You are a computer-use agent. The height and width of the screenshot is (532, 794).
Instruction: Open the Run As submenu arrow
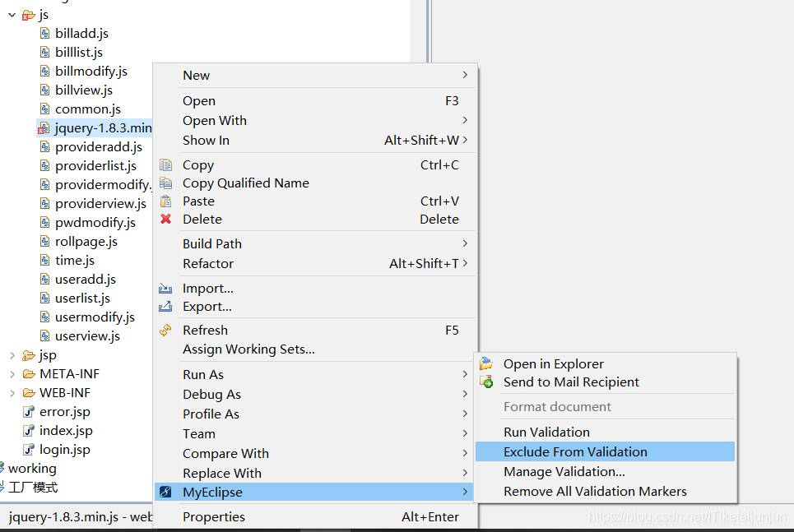[x=465, y=374]
